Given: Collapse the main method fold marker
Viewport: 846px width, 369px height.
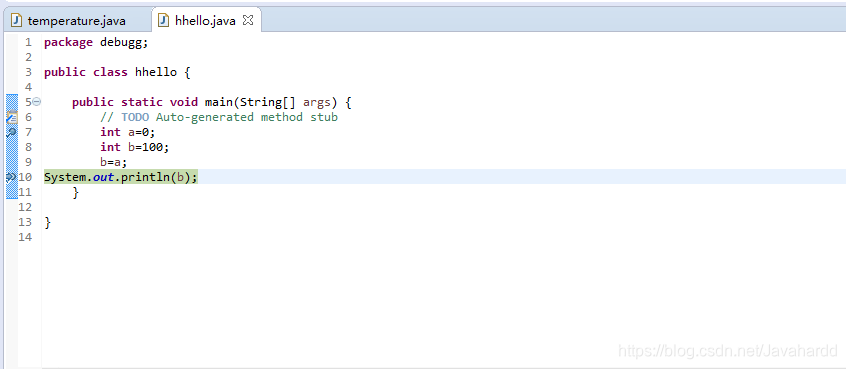Looking at the screenshot, I should 37,101.
